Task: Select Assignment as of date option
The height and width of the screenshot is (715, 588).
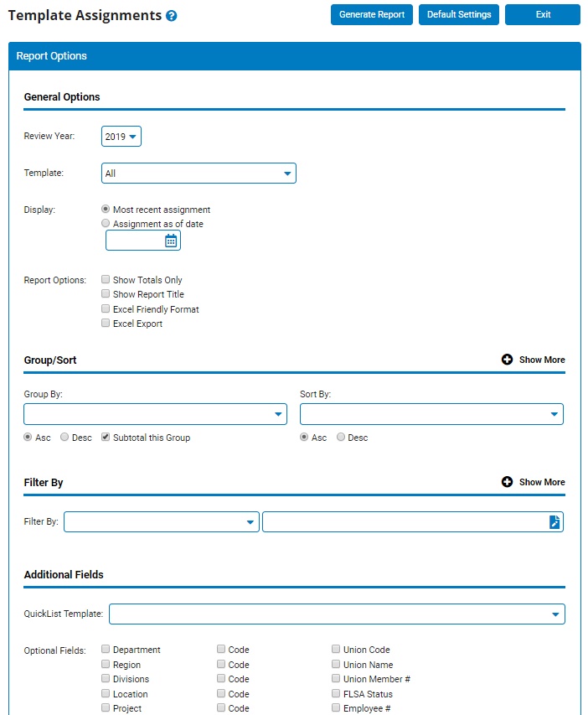Action: click(x=106, y=223)
